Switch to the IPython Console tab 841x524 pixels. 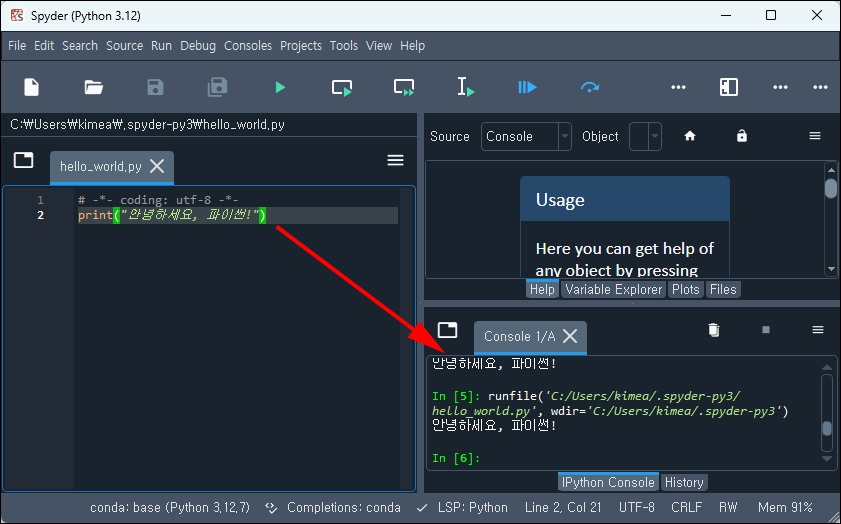tap(608, 482)
